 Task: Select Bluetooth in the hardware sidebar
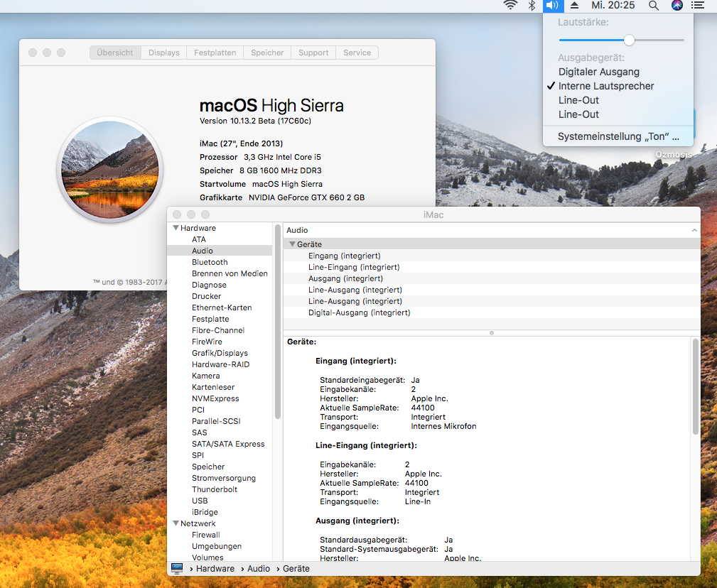(210, 262)
